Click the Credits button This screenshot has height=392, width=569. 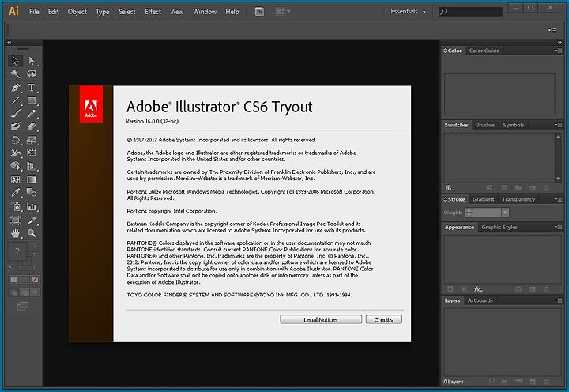[x=384, y=319]
